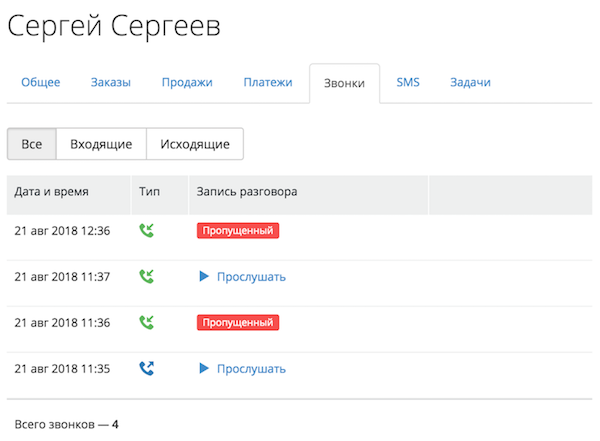Screen dimensions: 600x441
Task: Open the Общее tab
Action: click(41, 82)
